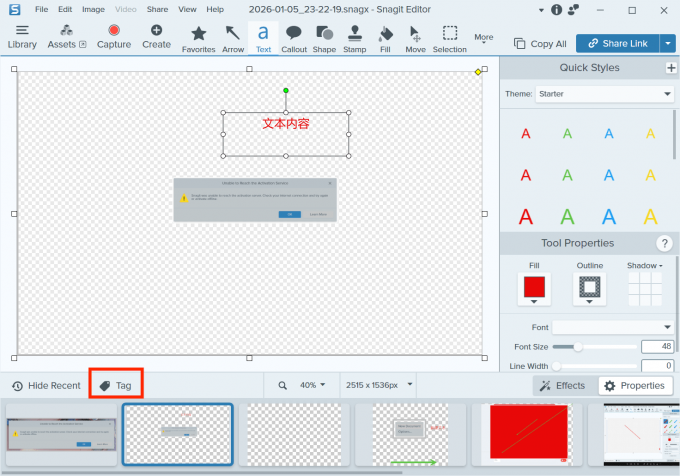The width and height of the screenshot is (680, 476).
Task: Toggle the Properties panel
Action: pyautogui.click(x=634, y=386)
